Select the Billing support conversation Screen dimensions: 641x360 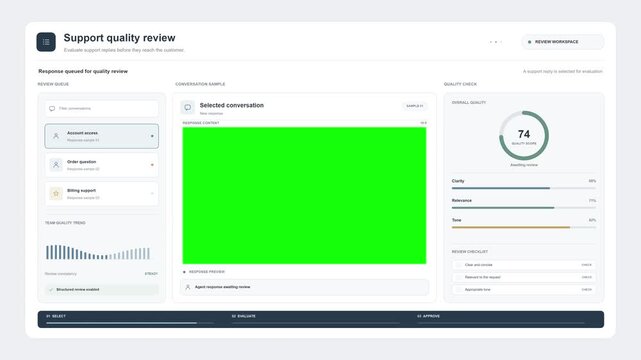101,194
